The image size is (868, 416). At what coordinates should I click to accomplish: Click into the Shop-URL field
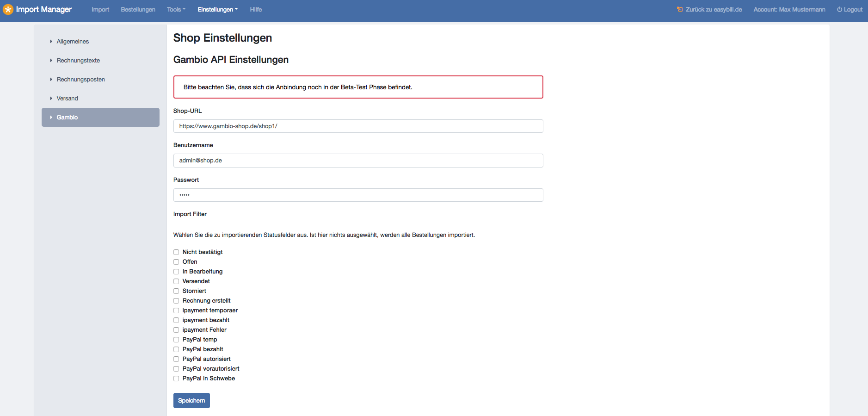tap(358, 126)
